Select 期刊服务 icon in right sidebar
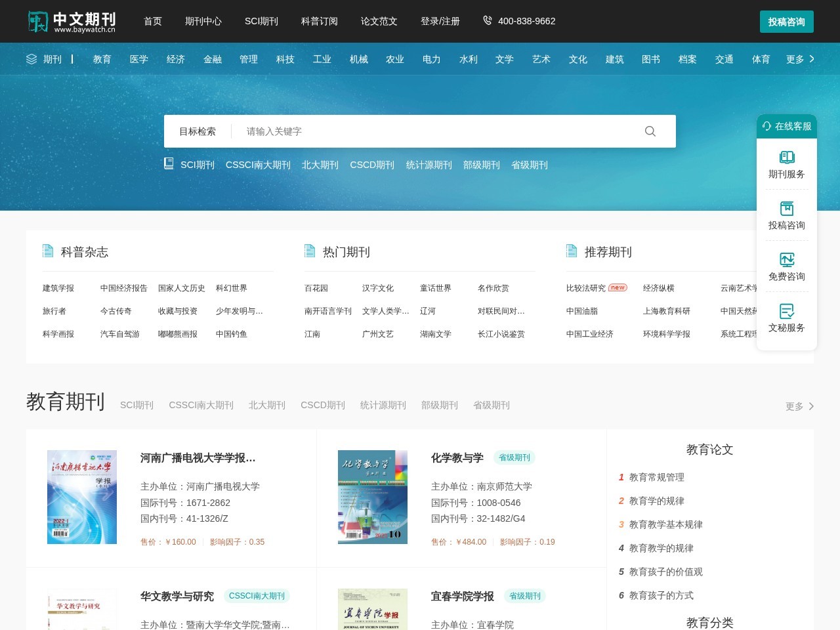The width and height of the screenshot is (840, 630). pos(786,157)
